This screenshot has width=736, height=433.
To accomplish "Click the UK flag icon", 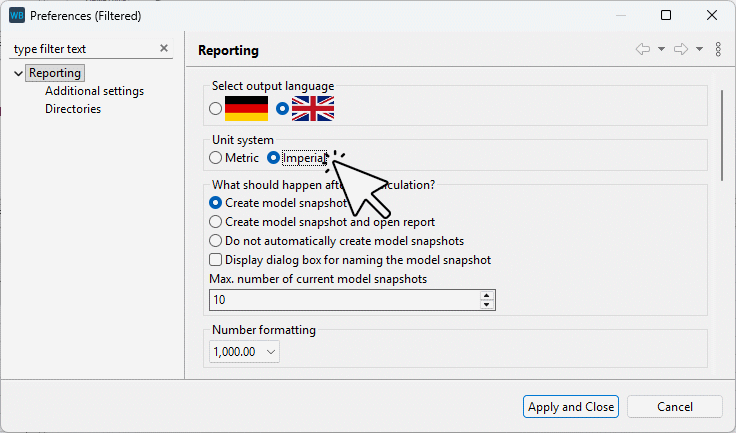I will click(x=312, y=108).
